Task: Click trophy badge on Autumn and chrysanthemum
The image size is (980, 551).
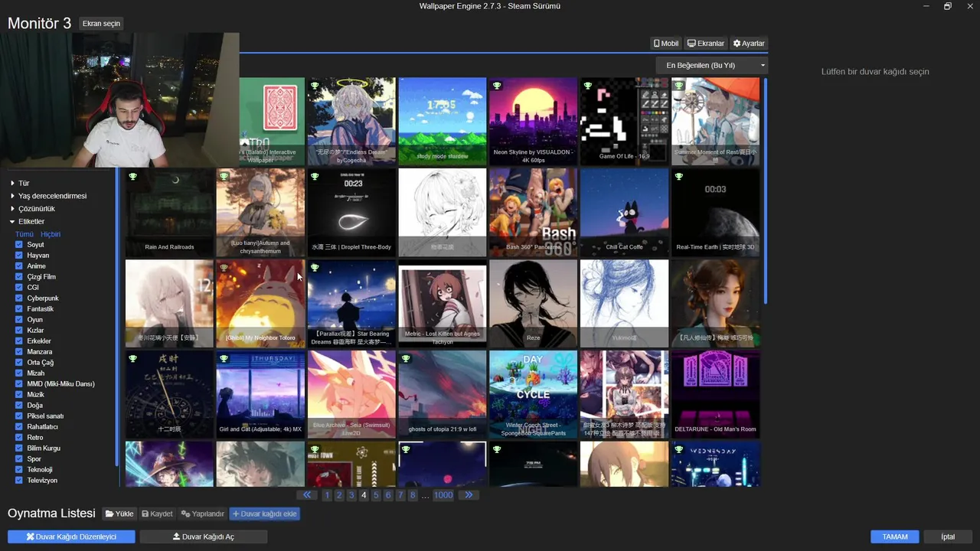Action: 224,177
